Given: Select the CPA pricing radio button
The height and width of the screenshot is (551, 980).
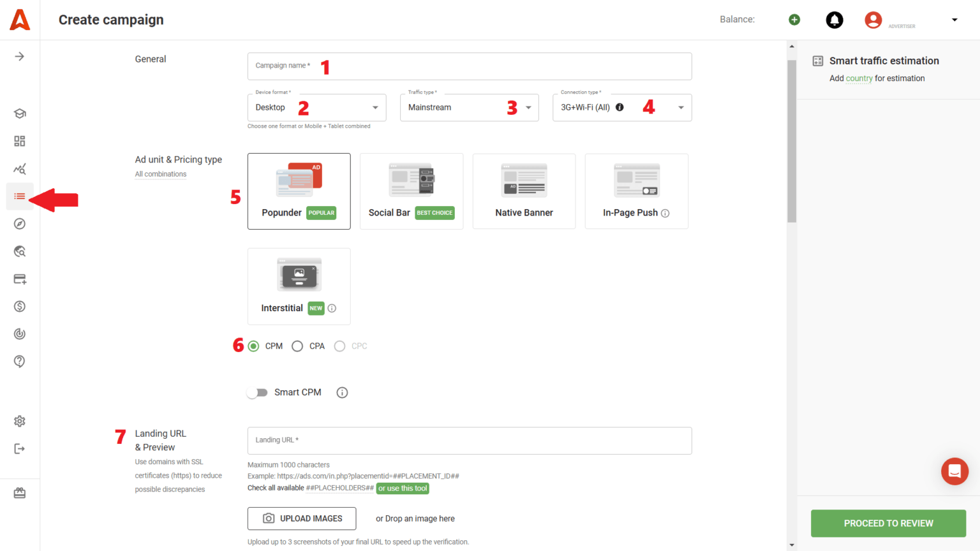Looking at the screenshot, I should [297, 346].
